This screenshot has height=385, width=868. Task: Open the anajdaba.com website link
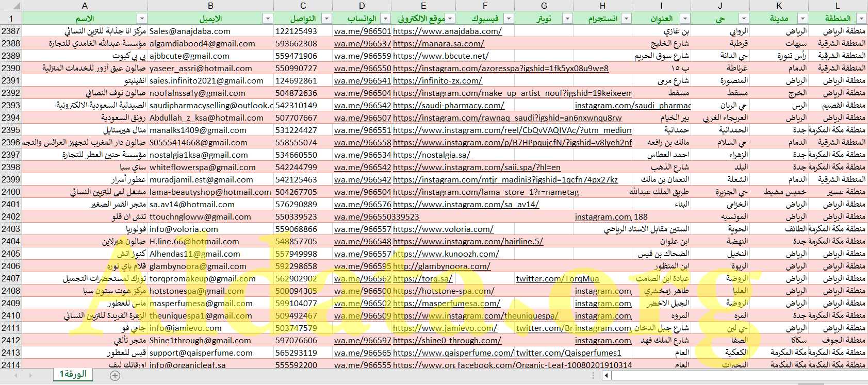coord(447,31)
